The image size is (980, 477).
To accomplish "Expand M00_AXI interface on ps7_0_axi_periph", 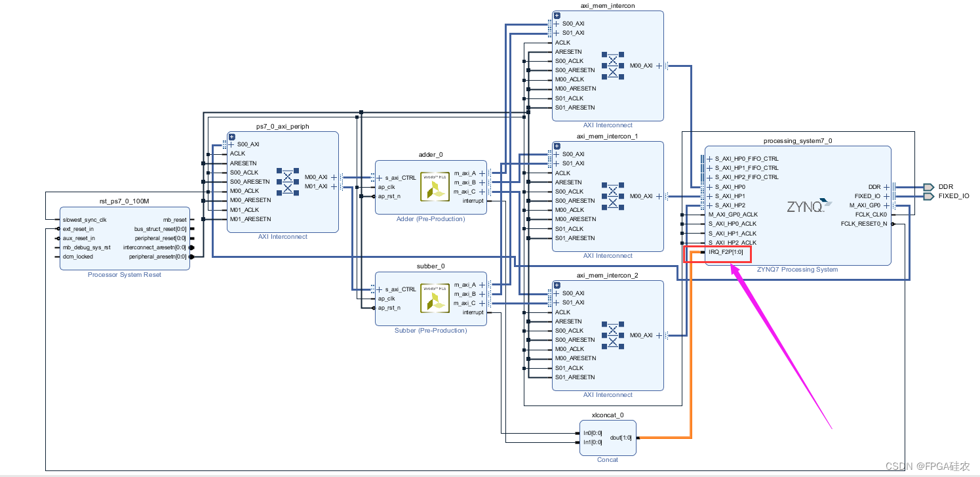I will tap(333, 177).
